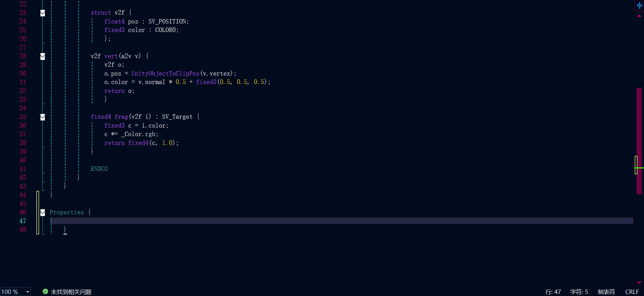The height and width of the screenshot is (296, 644).
Task: Click the split editor icon at top right
Action: (x=639, y=5)
